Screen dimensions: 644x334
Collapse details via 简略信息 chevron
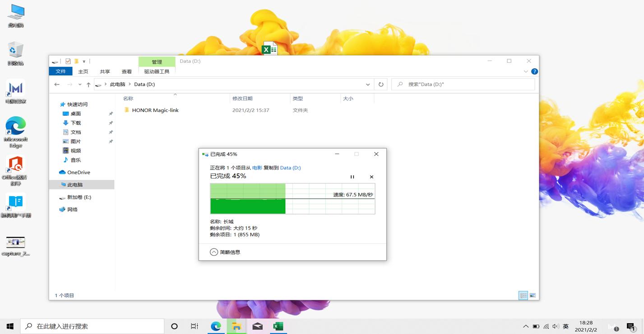(214, 252)
